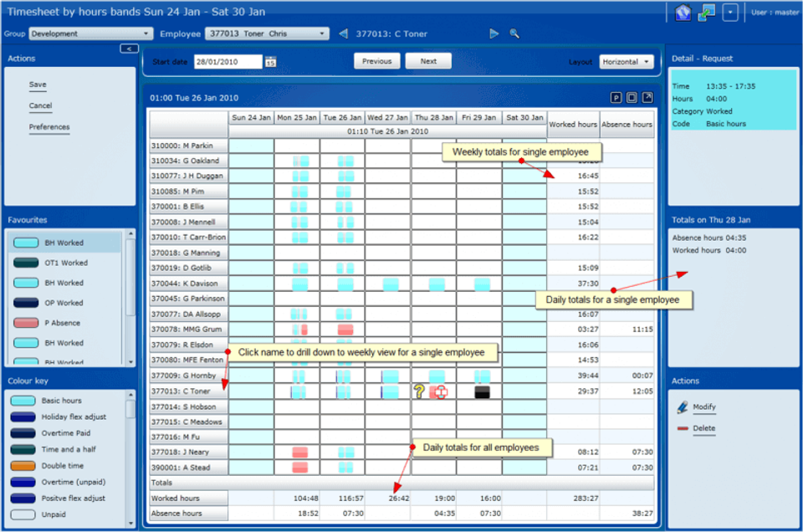
Task: Go to previous employee with left arrow
Action: (x=343, y=34)
